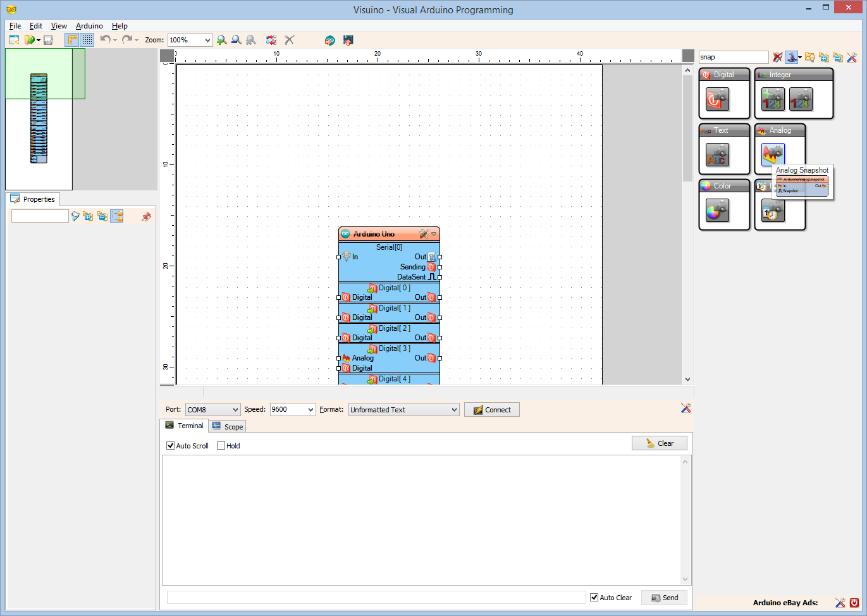Click the wizard filter icon above the toolbox
The height and width of the screenshot is (616, 867).
pyautogui.click(x=792, y=57)
